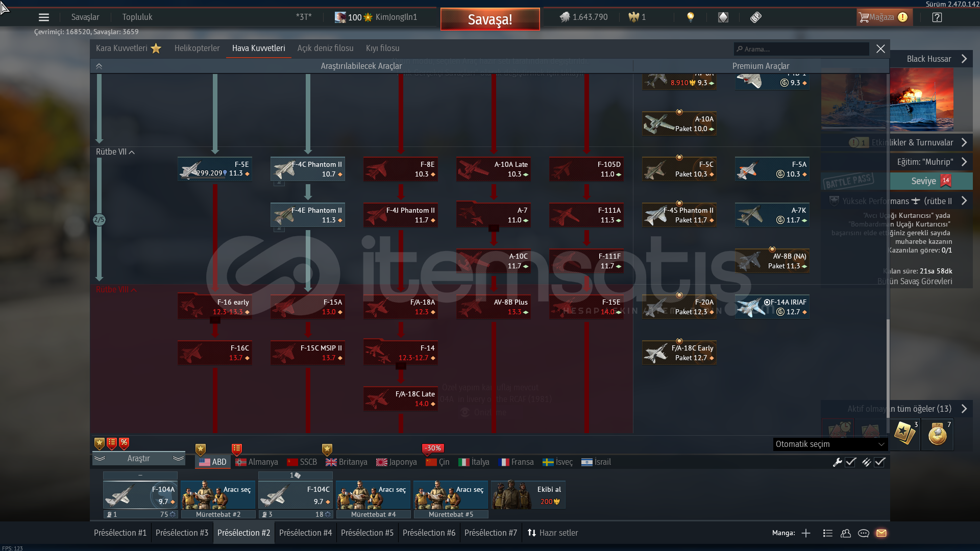Select Présélection #4 preset
Image resolution: width=980 pixels, height=551 pixels.
coord(305,533)
